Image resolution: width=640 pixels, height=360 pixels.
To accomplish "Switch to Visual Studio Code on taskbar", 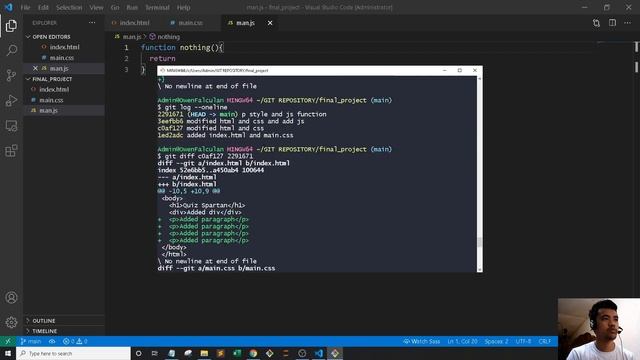I will pos(318,353).
